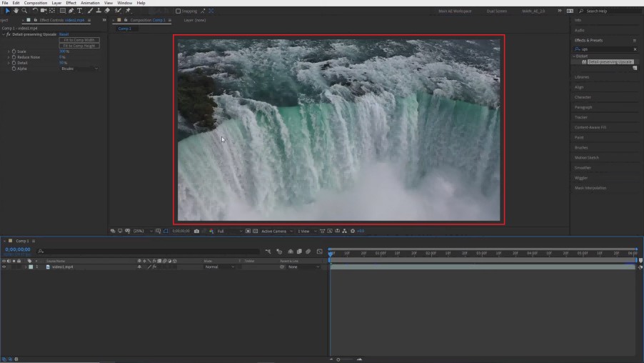Open the File menu
644x363 pixels.
[5, 3]
